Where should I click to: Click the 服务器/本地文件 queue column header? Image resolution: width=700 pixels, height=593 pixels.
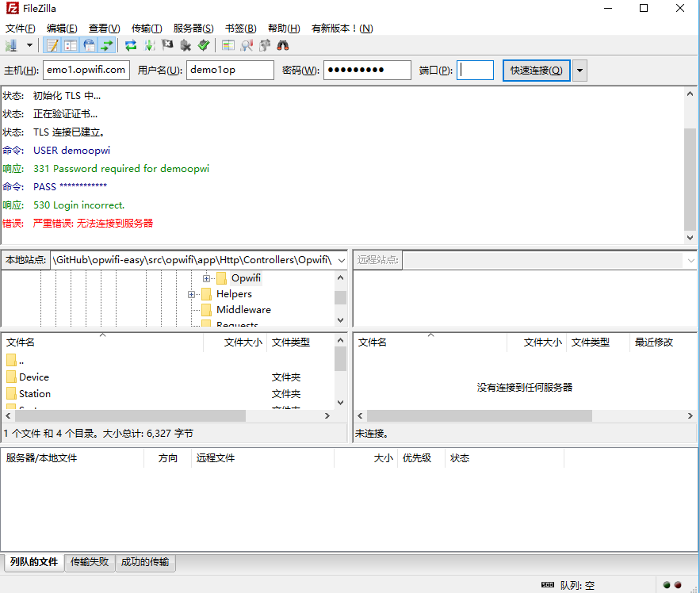coord(73,458)
